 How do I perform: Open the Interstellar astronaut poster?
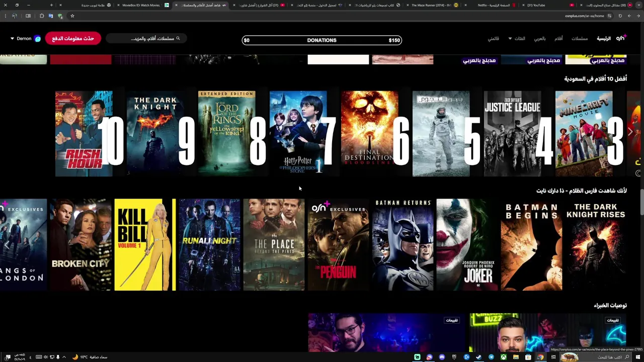pyautogui.click(x=441, y=134)
